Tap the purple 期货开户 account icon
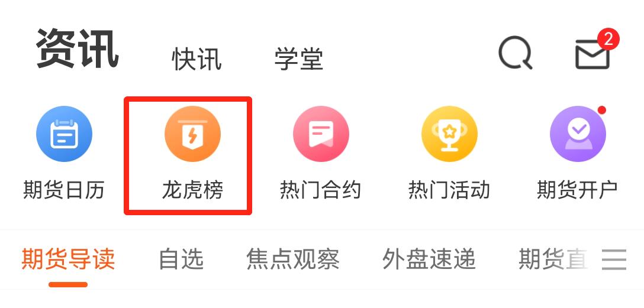 (578, 134)
